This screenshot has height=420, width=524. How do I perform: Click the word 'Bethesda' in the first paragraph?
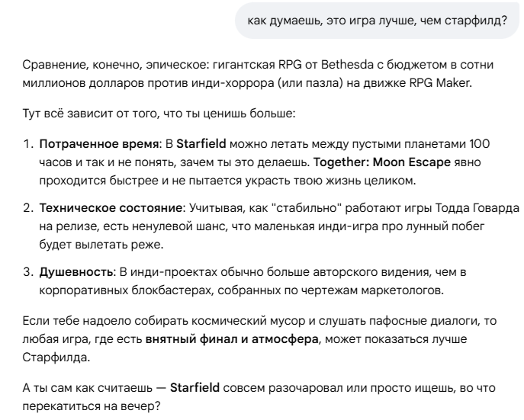[347, 65]
